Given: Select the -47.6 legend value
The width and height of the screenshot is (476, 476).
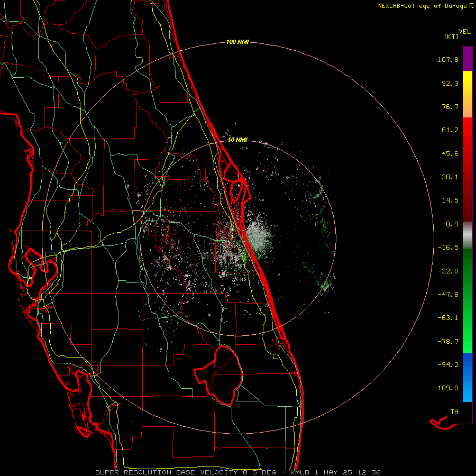Looking at the screenshot, I should [x=448, y=295].
